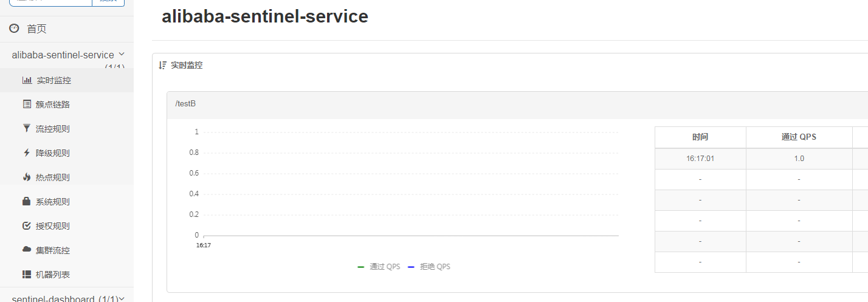
Task: Click the funnel icon for 流控规则
Action: (x=27, y=129)
